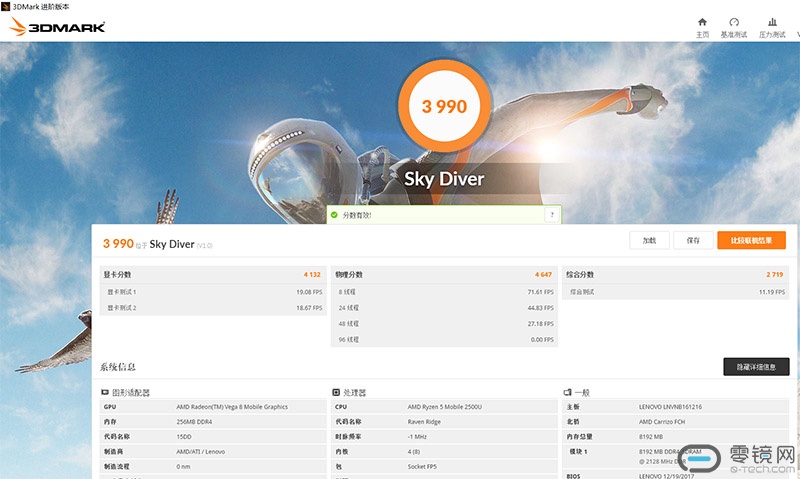Viewport: 800px width, 479px height.
Task: Click the question mark help button
Action: (x=552, y=215)
